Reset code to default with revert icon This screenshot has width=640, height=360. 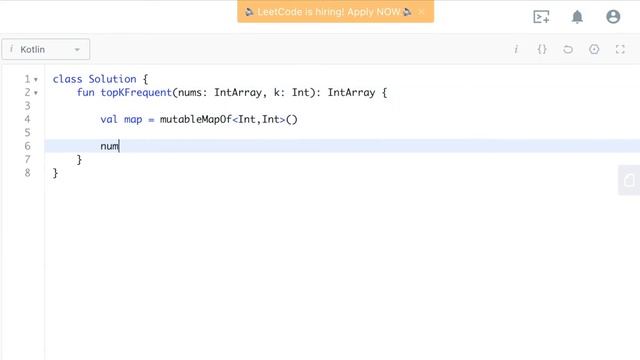click(568, 49)
